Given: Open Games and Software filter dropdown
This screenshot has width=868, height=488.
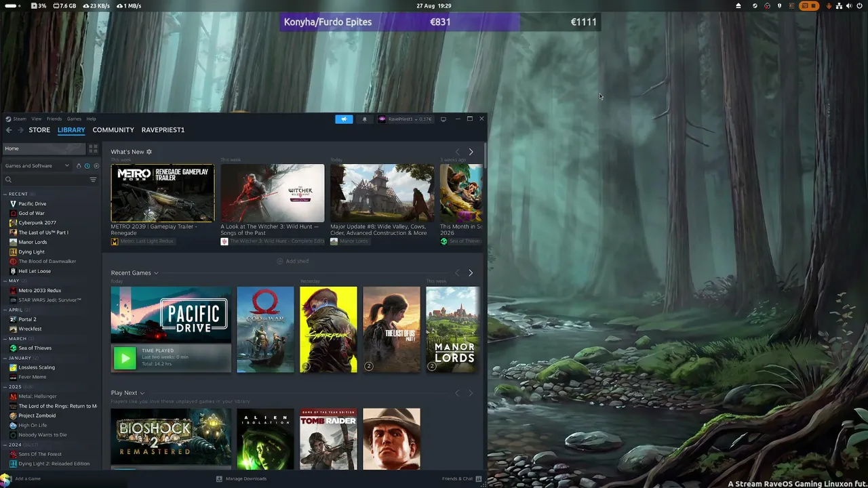Looking at the screenshot, I should 37,166.
